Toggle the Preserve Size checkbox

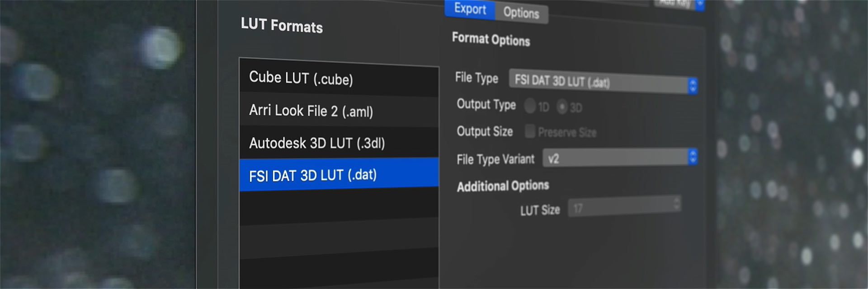pos(530,131)
